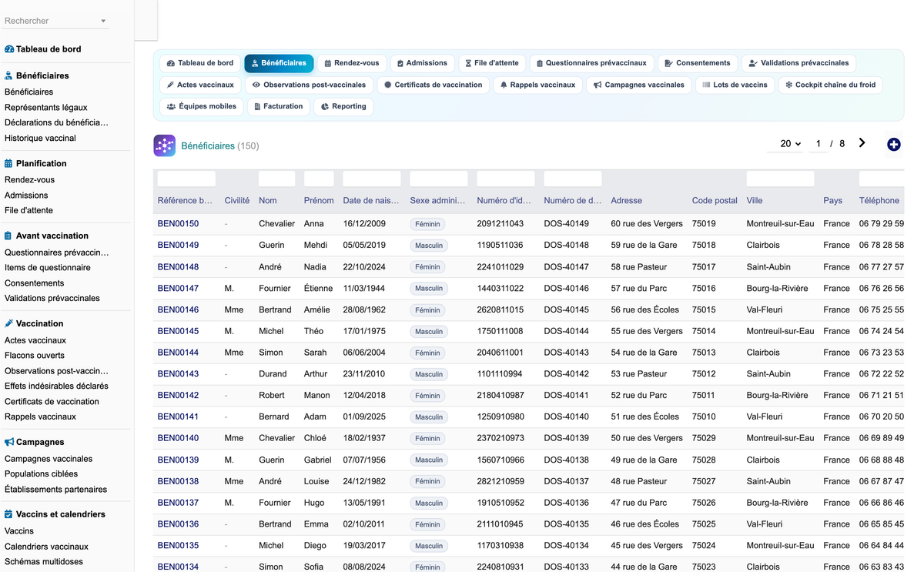Image resolution: width=924 pixels, height=572 pixels.
Task: Open Rappels vaccinaux tab
Action: [537, 85]
